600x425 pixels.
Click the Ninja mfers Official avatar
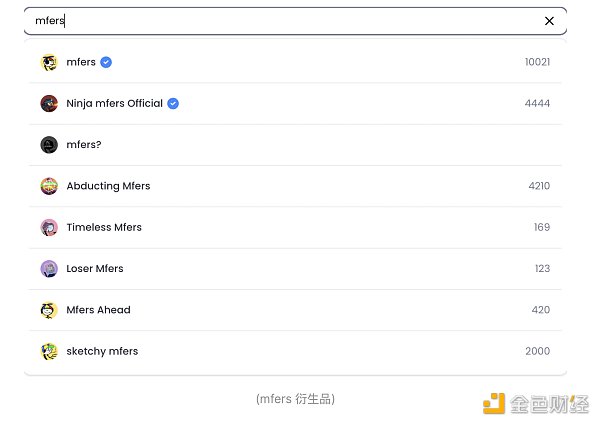[49, 104]
